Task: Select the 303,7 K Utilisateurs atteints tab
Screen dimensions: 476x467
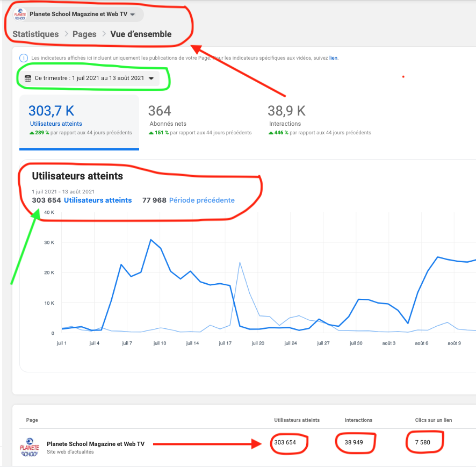Action: pos(79,122)
